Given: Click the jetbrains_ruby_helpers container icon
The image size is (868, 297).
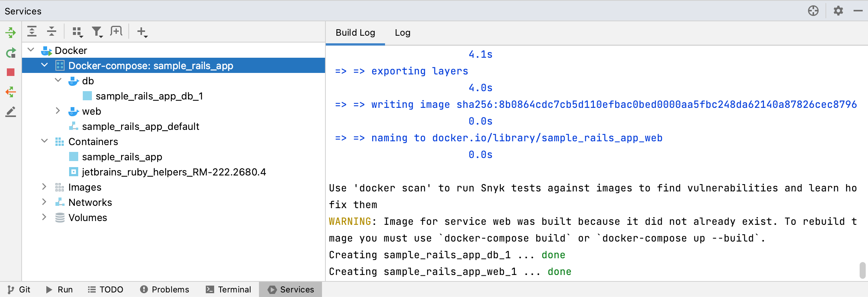Looking at the screenshot, I should pos(74,172).
